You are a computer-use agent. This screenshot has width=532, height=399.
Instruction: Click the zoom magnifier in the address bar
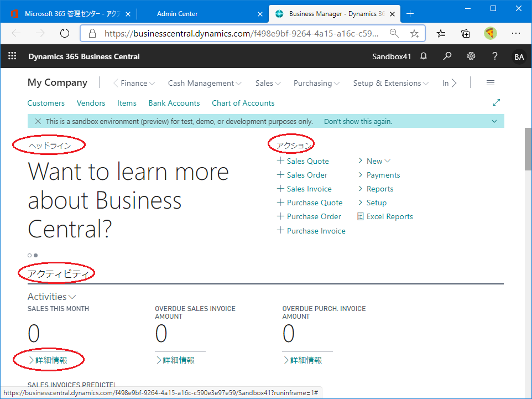point(394,33)
